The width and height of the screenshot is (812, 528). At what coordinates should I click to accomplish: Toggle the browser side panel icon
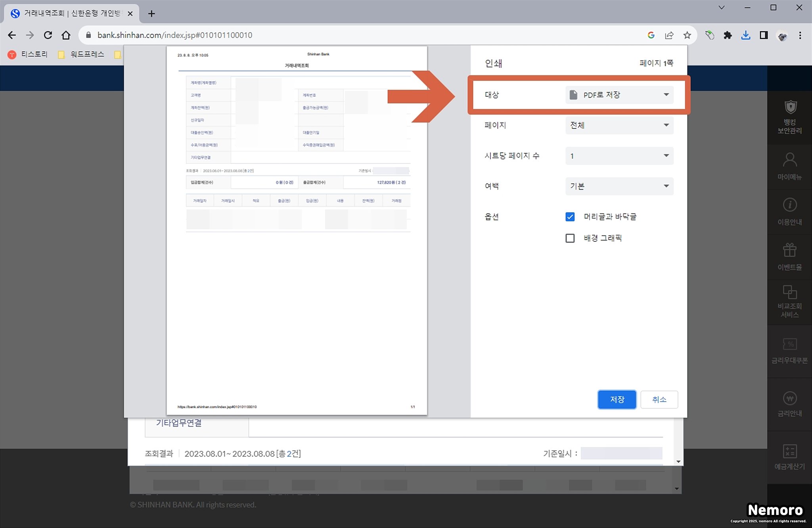tap(764, 35)
